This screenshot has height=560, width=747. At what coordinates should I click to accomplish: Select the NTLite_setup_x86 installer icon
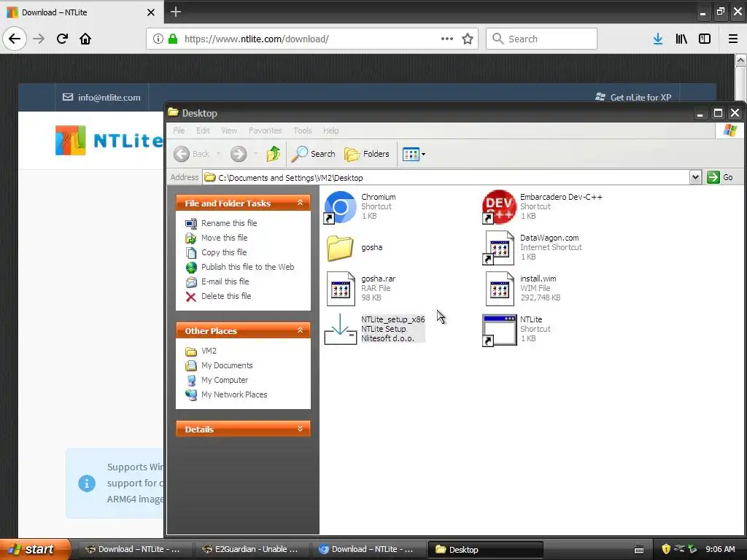pyautogui.click(x=340, y=329)
